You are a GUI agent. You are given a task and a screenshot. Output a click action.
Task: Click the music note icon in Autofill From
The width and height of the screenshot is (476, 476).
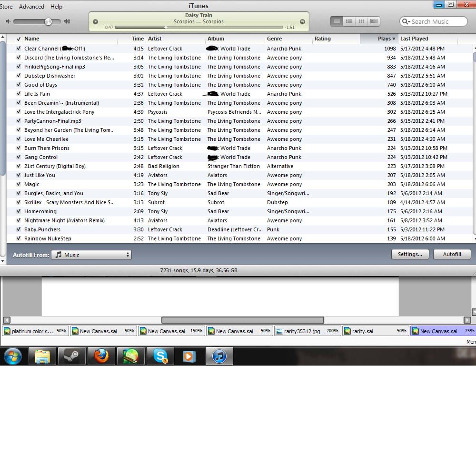pos(58,254)
